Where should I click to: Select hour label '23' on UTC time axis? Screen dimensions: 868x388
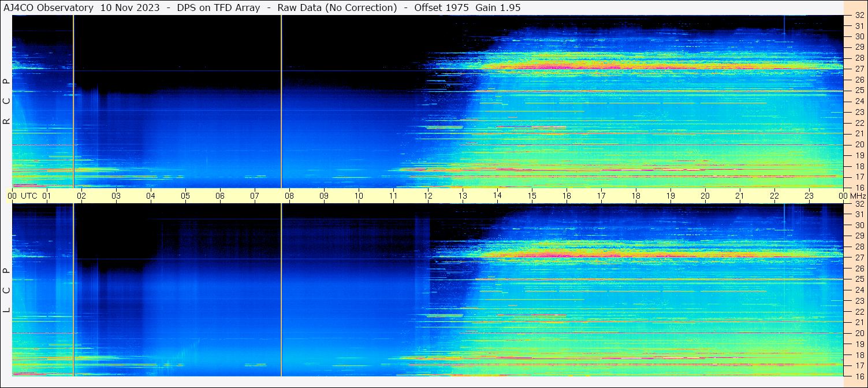point(809,196)
